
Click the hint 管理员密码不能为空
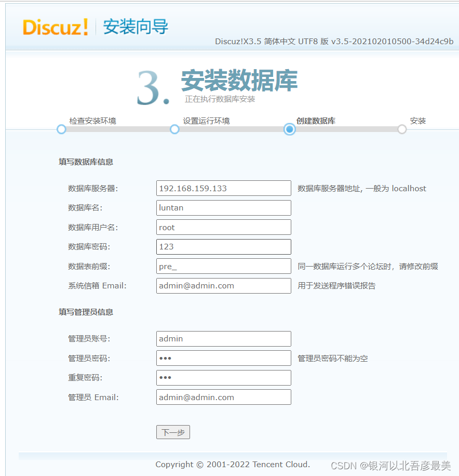point(332,359)
